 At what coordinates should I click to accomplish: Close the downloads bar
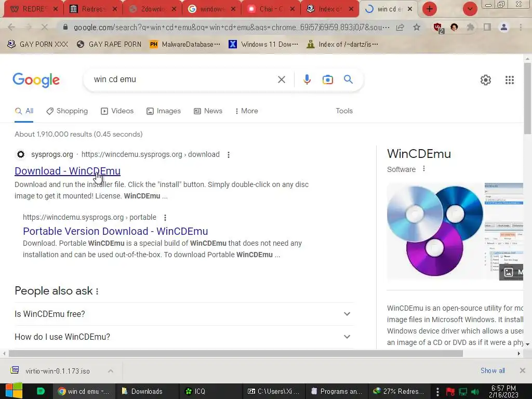523,370
